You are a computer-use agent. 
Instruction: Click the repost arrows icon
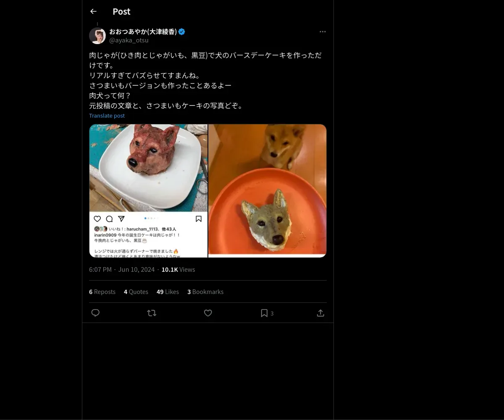tap(152, 313)
